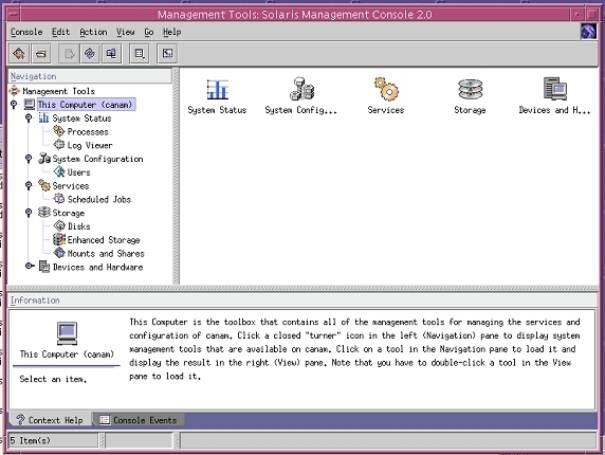Click the greyed-out properties toolbar icon
Image resolution: width=605 pixels, height=455 pixels.
69,53
